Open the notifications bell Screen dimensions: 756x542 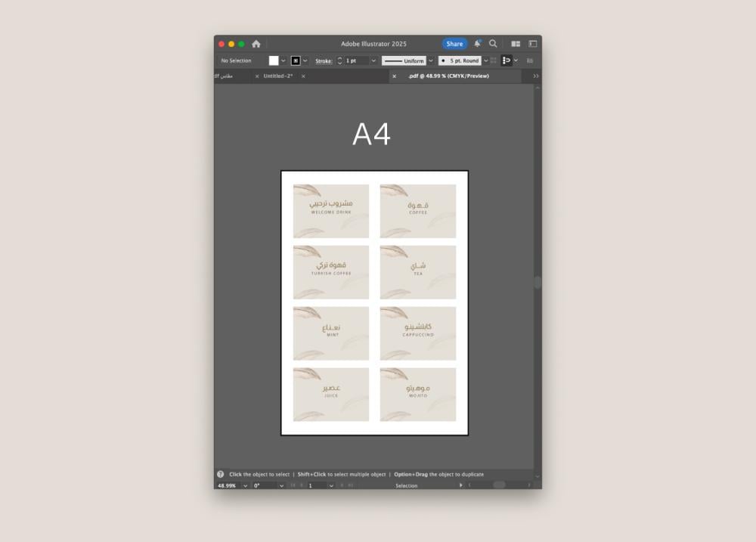click(x=477, y=44)
